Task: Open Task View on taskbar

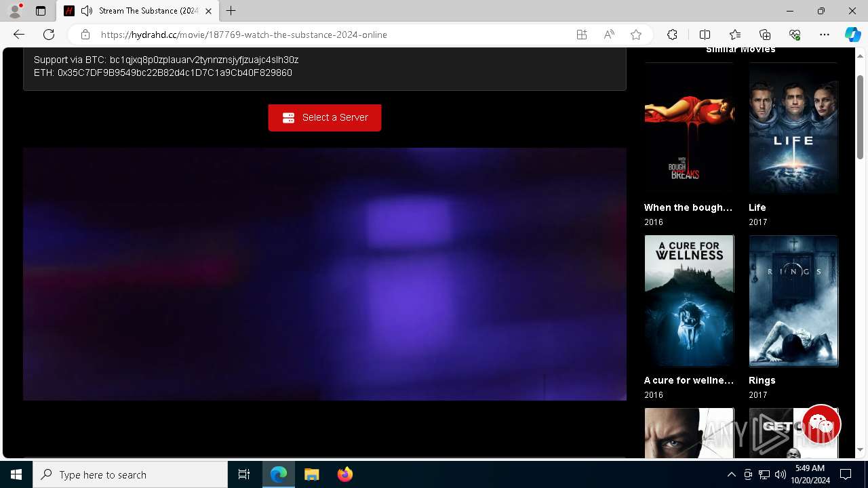Action: click(x=244, y=474)
